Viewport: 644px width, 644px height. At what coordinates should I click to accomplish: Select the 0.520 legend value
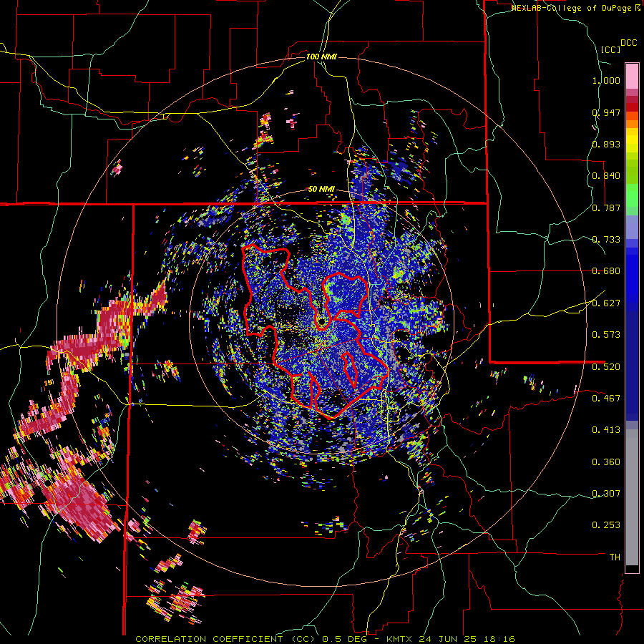point(606,367)
